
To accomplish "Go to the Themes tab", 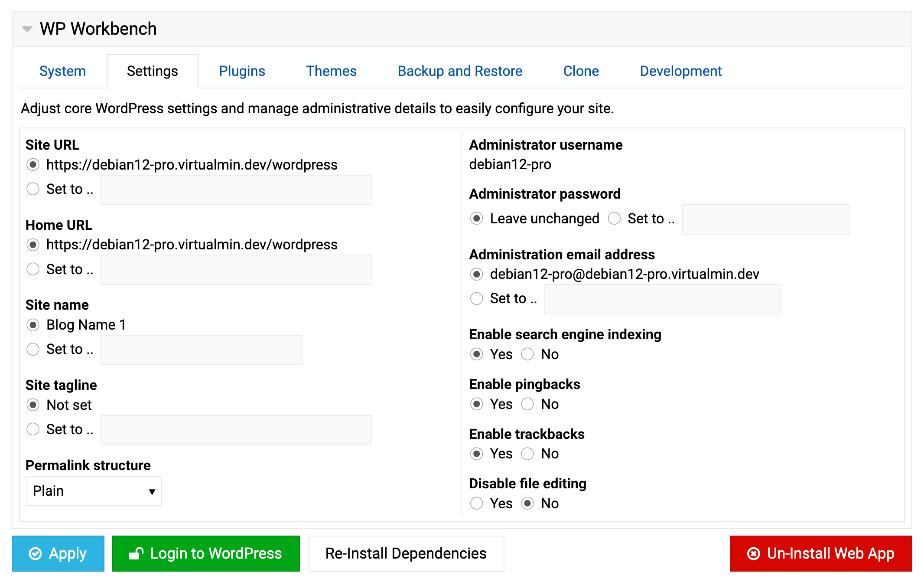I will (x=331, y=71).
